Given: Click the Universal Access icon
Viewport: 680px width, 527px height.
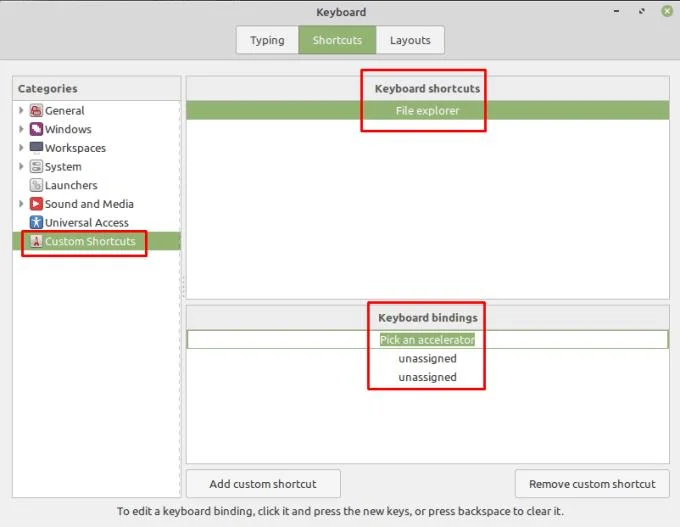Looking at the screenshot, I should (36, 222).
